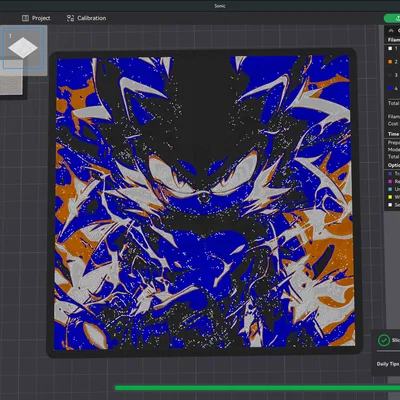Click the Sonic window title
The image size is (400, 400).
coord(220,6)
